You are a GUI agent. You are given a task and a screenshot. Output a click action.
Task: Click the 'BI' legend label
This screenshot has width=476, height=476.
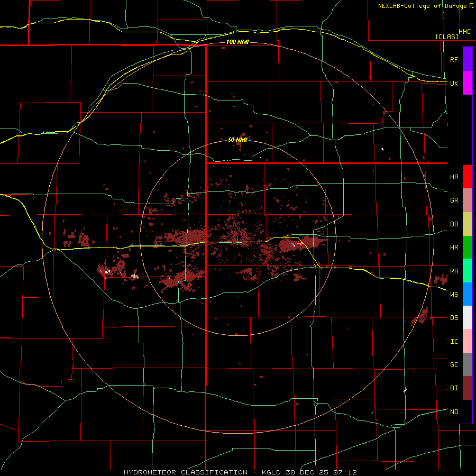(454, 388)
